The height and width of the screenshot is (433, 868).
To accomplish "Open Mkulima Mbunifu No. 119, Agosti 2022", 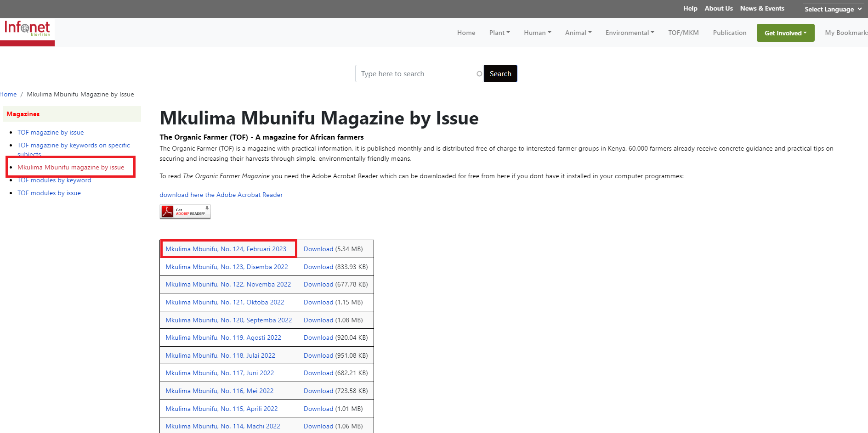I will (x=223, y=337).
